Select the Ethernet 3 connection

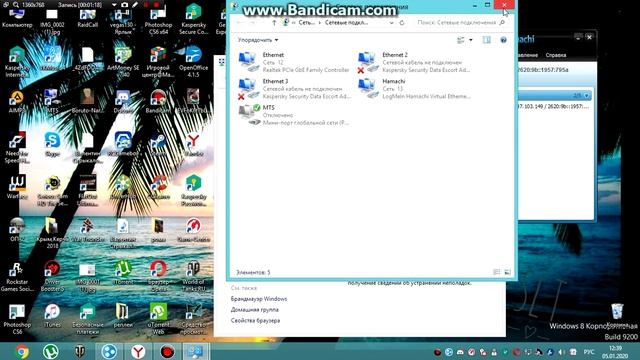coord(294,89)
